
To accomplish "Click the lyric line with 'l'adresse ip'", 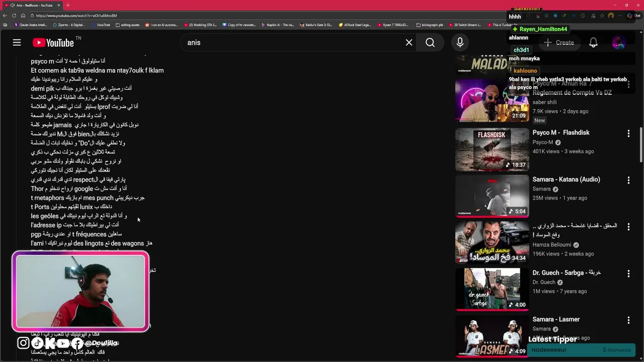I will pyautogui.click(x=75, y=225).
